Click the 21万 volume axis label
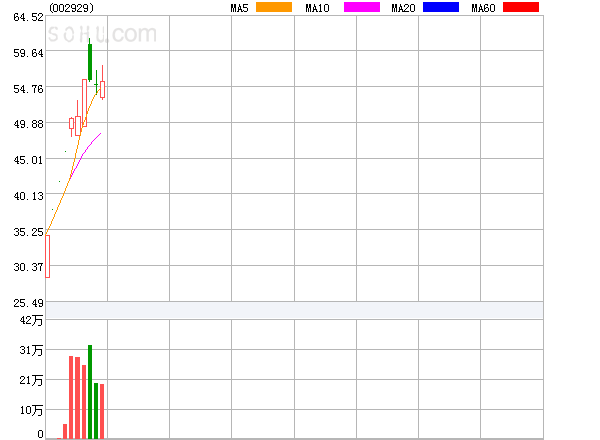Image resolution: width=600 pixels, height=440 pixels. [x=31, y=380]
